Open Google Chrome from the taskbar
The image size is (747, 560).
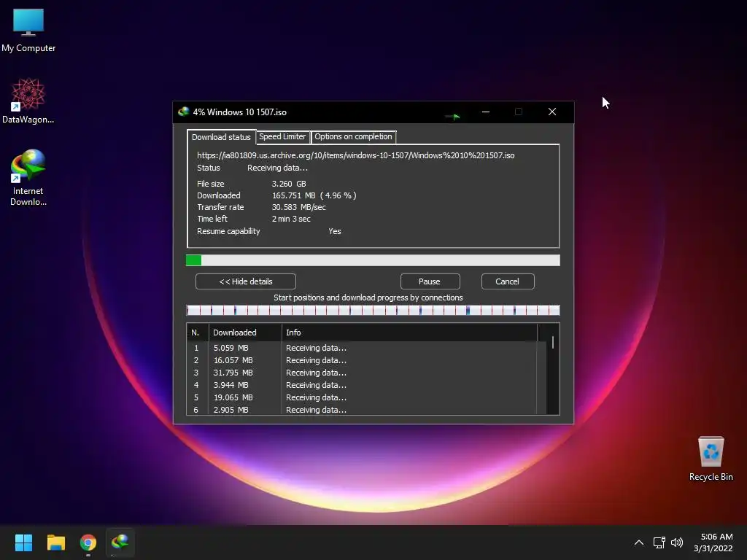tap(88, 542)
